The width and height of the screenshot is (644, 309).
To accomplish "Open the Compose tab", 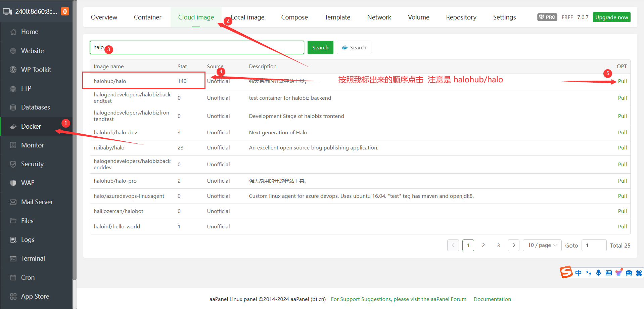I will [x=294, y=17].
